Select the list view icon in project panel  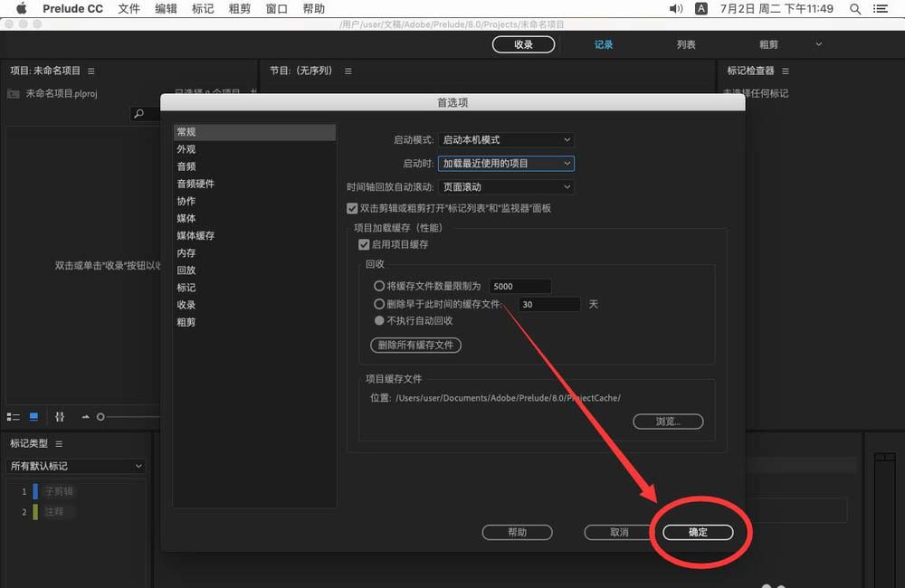tap(14, 416)
